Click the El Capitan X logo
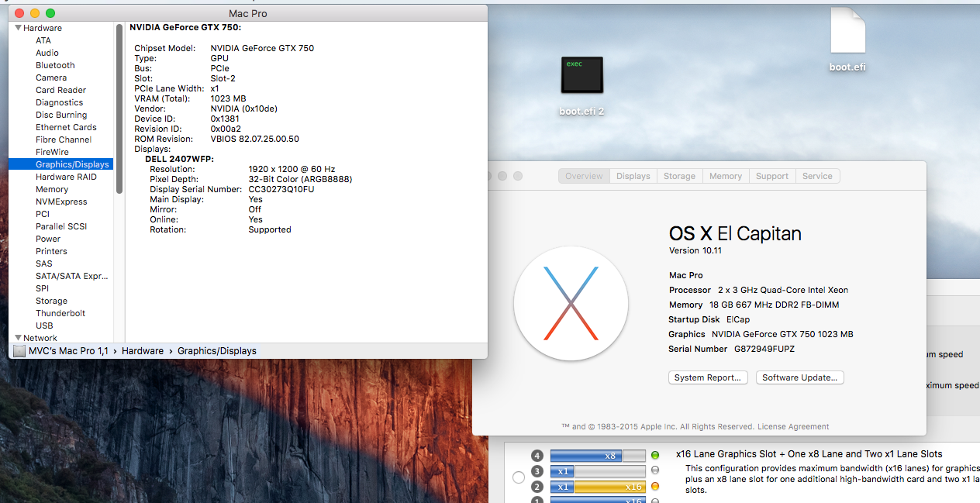This screenshot has width=980, height=503. [571, 303]
